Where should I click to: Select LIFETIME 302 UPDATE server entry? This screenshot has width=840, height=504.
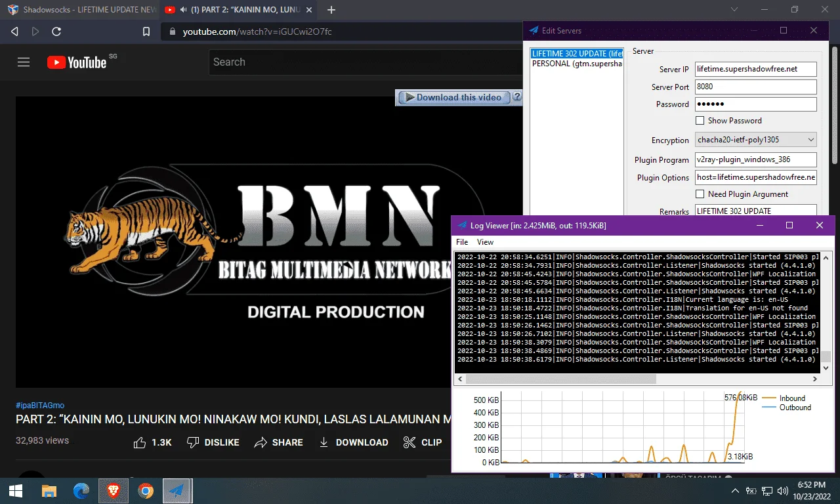[x=577, y=53]
